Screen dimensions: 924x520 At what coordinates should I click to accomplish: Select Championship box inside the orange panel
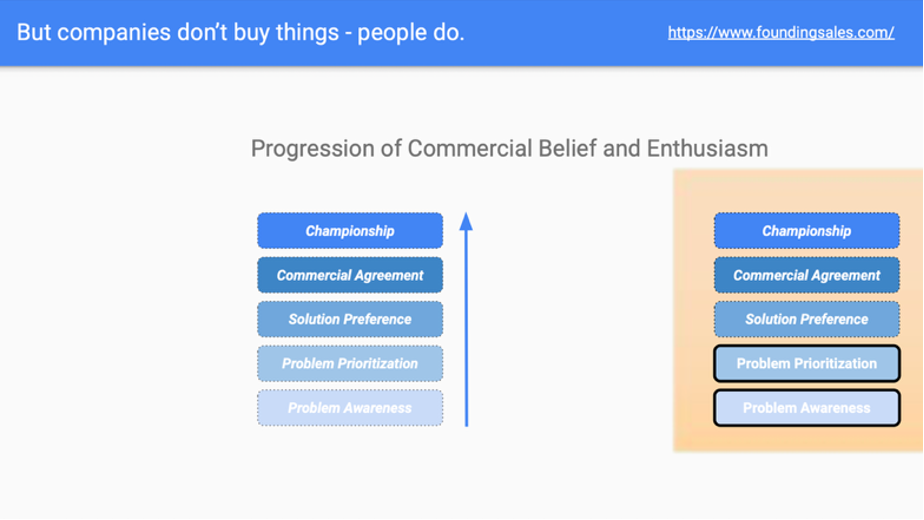[806, 231]
